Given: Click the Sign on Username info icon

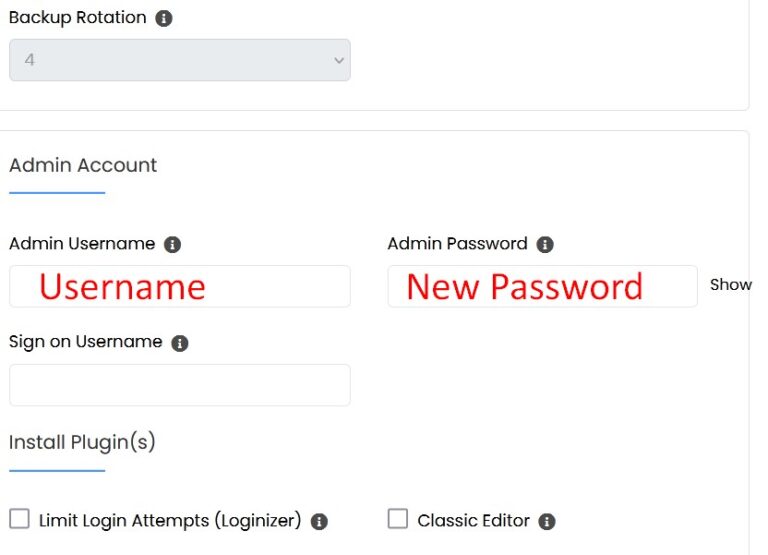Looking at the screenshot, I should [x=180, y=343].
